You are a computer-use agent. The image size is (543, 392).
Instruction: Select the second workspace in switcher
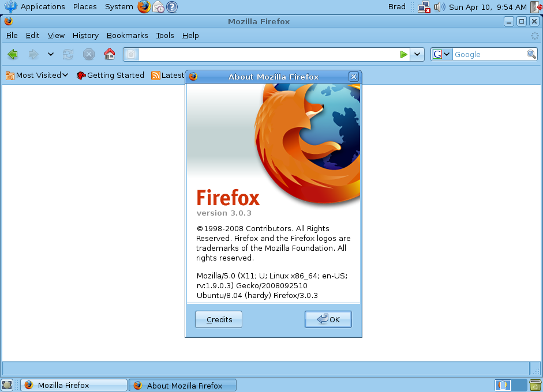(519, 385)
